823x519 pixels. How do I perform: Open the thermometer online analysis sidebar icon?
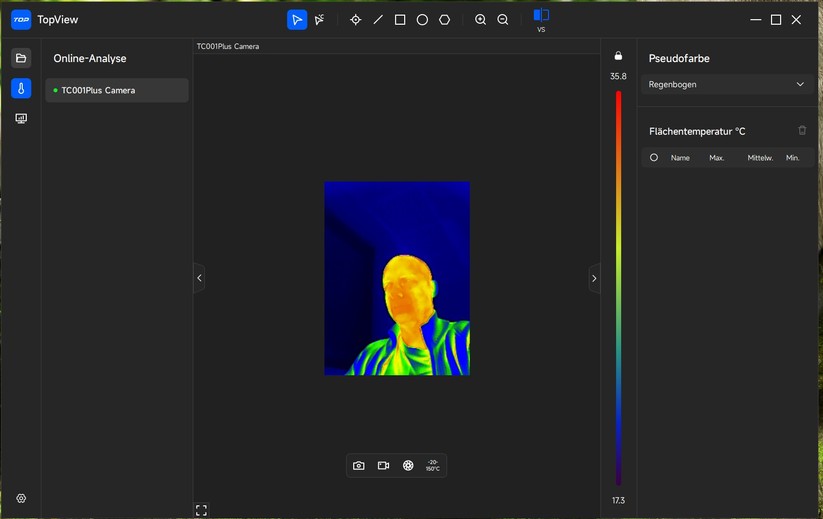tap(21, 88)
